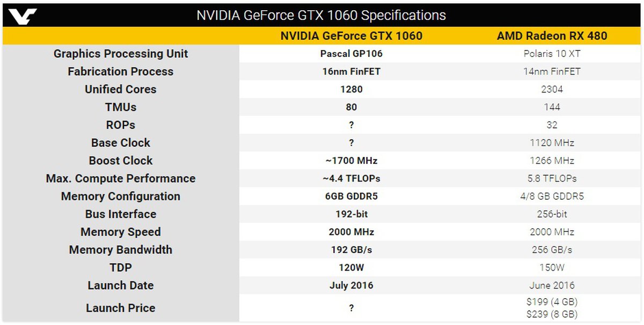Click the Polaris 10 XT cell
644x325 pixels.
coord(552,54)
